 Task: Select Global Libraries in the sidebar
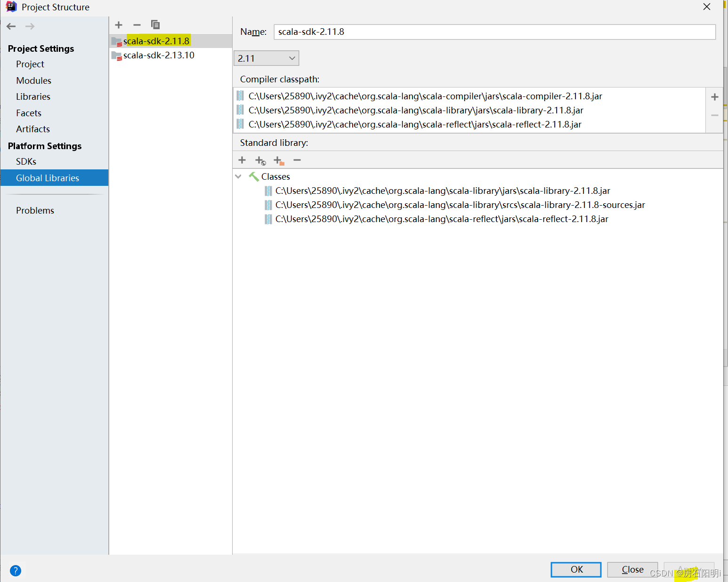tap(47, 178)
